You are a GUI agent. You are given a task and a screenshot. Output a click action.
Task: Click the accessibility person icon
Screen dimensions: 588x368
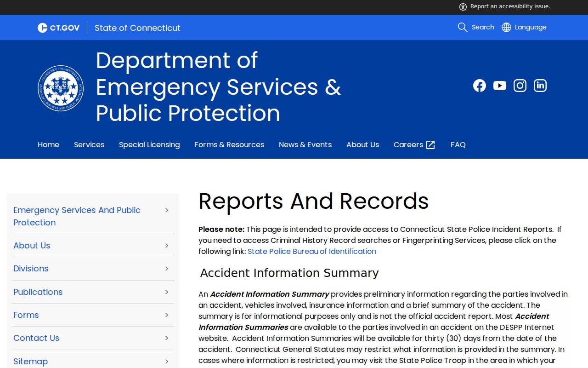coord(463,6)
